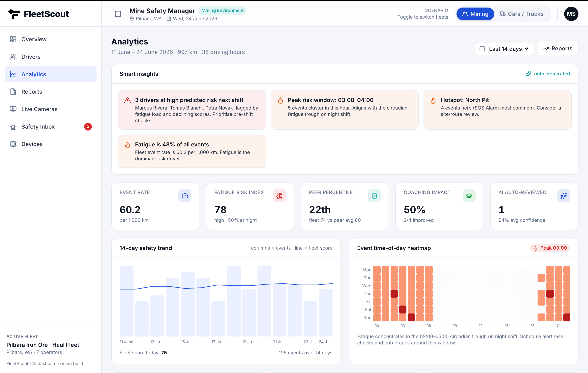Click the Event Rate 60.2 card
Image resolution: width=588 pixels, height=373 pixels.
[155, 206]
